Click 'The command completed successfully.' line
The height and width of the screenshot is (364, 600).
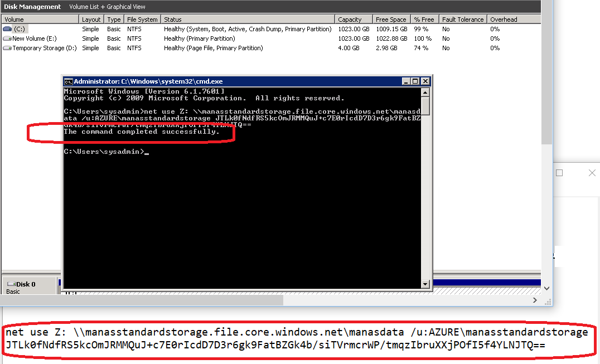coord(142,132)
